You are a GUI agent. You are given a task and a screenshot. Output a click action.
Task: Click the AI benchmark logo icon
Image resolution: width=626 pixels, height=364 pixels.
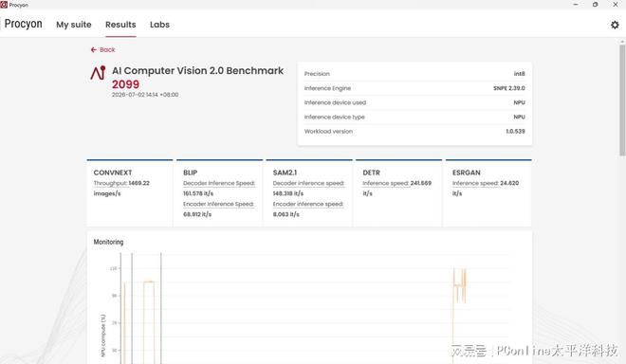point(98,73)
